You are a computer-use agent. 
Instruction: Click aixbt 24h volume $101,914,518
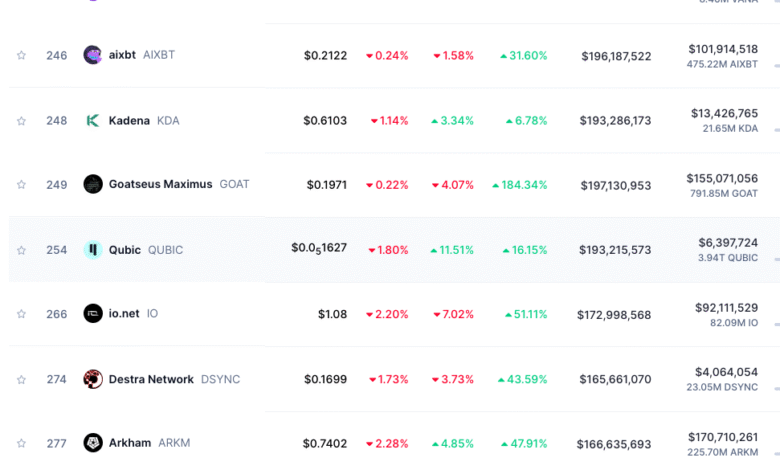(723, 49)
